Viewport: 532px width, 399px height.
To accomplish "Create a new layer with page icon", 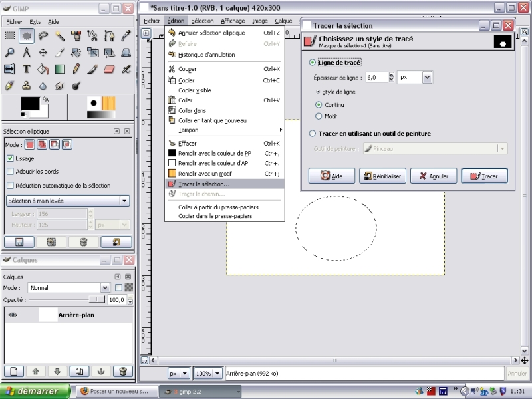I will (14, 371).
